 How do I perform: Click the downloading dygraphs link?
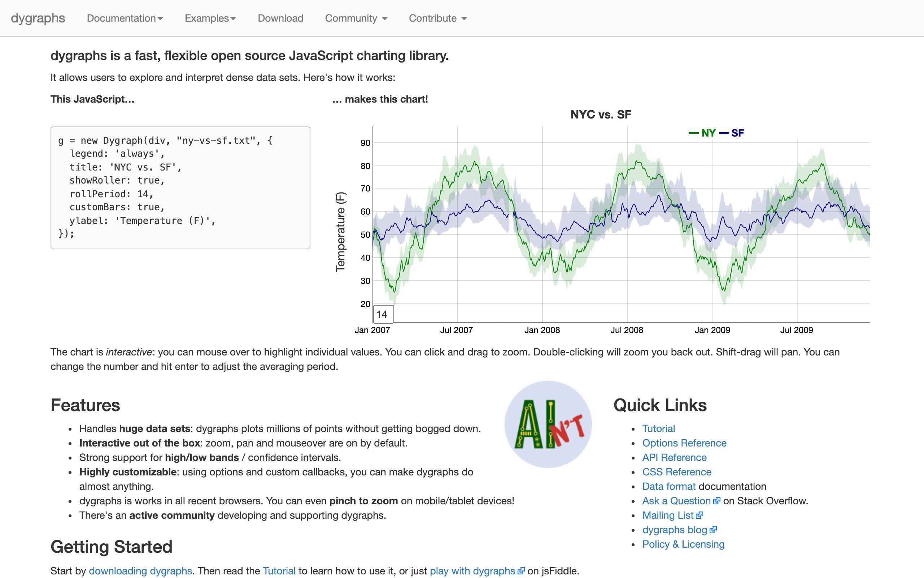click(x=140, y=571)
